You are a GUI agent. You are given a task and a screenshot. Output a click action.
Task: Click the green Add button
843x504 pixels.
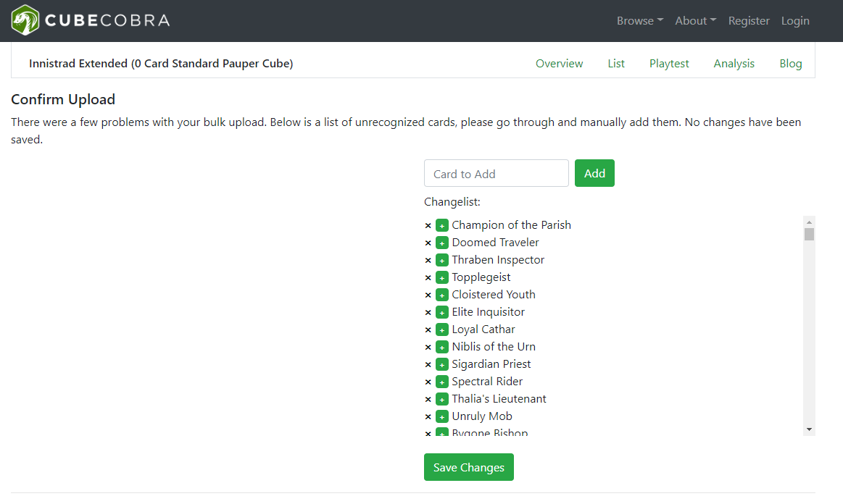[x=594, y=173]
